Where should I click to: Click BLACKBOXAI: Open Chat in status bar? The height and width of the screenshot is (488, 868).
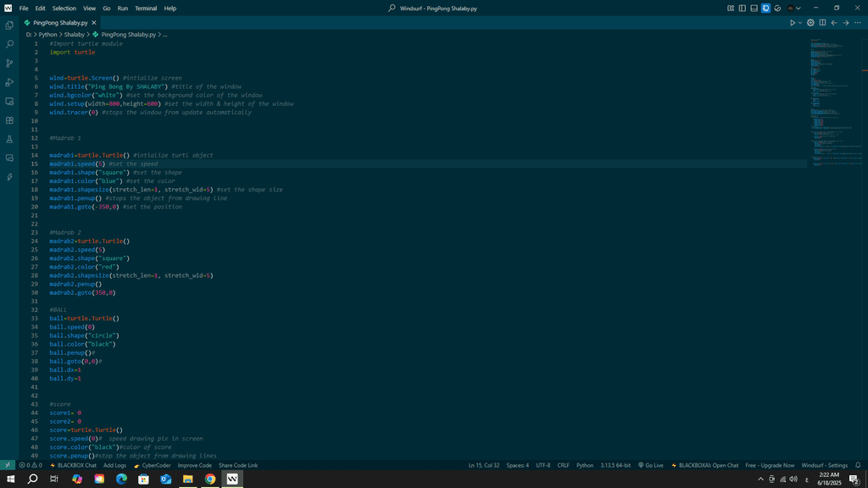pyautogui.click(x=704, y=465)
